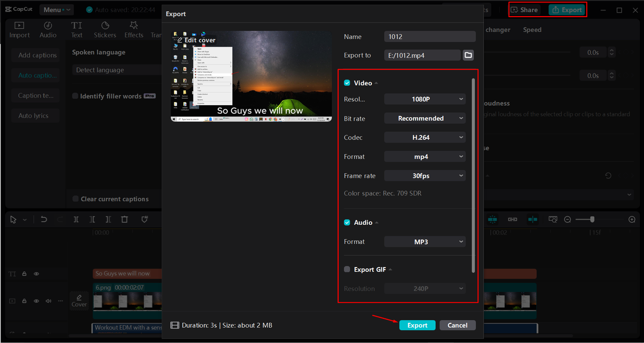Screen dimensions: 644x343
Task: Click the undo arrow in timeline toolbar
Action: tap(44, 220)
